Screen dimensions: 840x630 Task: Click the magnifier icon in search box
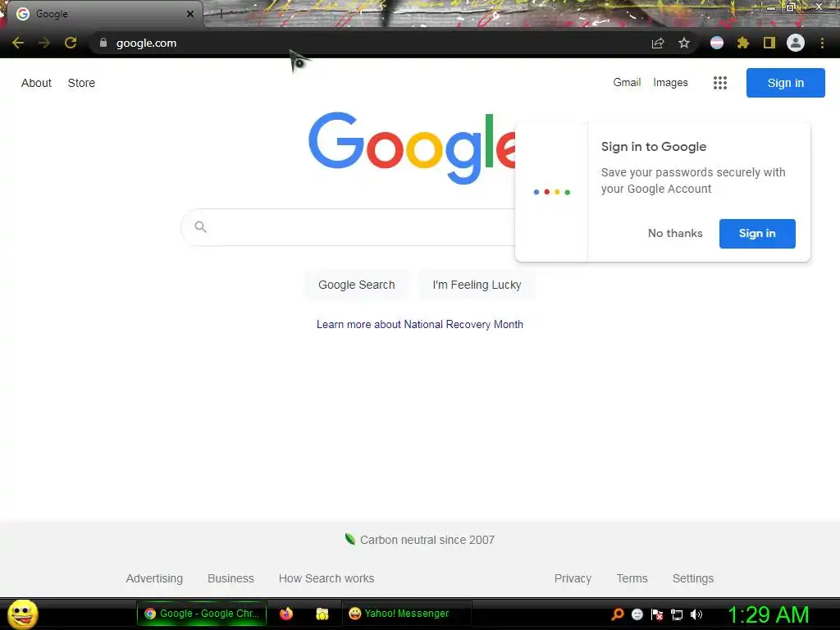[200, 226]
